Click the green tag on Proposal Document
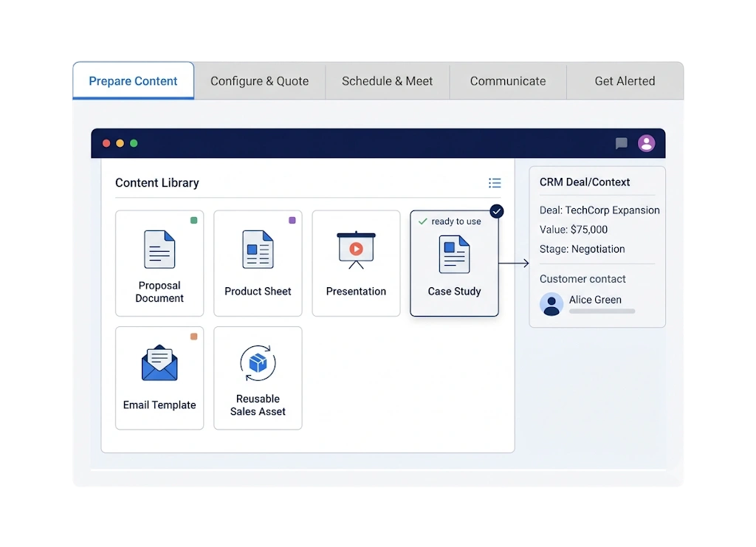This screenshot has height=547, width=756. pos(194,220)
